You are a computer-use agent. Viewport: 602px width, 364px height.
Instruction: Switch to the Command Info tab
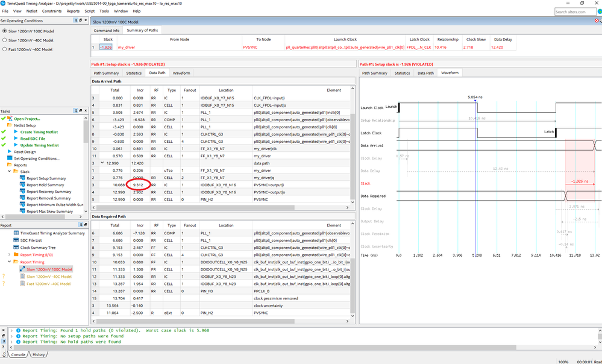pyautogui.click(x=106, y=30)
